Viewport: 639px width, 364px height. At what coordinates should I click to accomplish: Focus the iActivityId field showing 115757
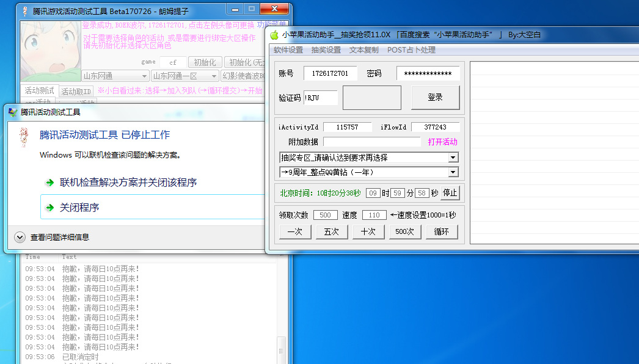[x=347, y=127]
